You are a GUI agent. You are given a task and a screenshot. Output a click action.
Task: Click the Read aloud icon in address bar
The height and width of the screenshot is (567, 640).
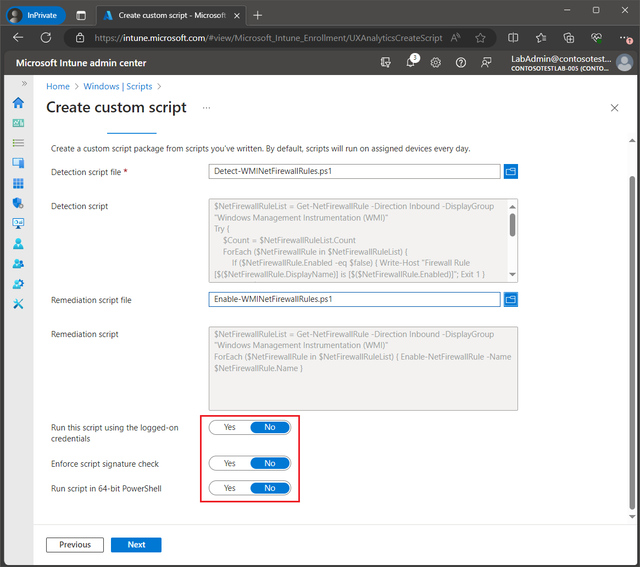456,38
